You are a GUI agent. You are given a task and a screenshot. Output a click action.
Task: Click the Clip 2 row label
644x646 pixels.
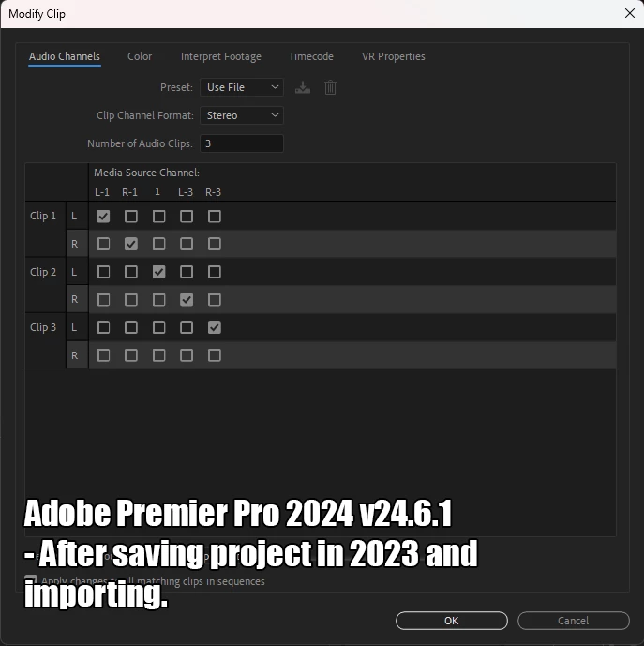pos(43,272)
